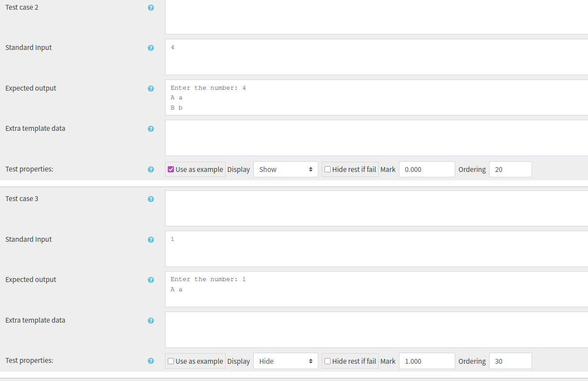Enable Hide rest if fail for Test case 2
Screen dimensions: 588x381
tap(327, 169)
